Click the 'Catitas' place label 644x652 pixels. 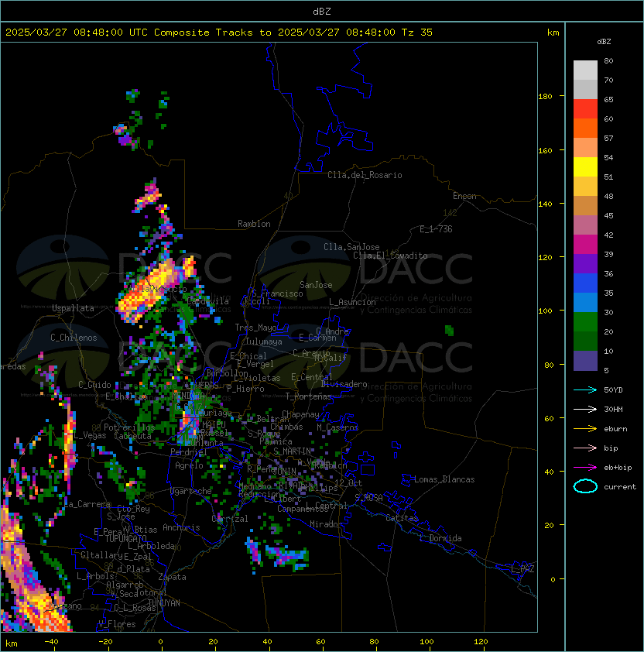(x=402, y=519)
